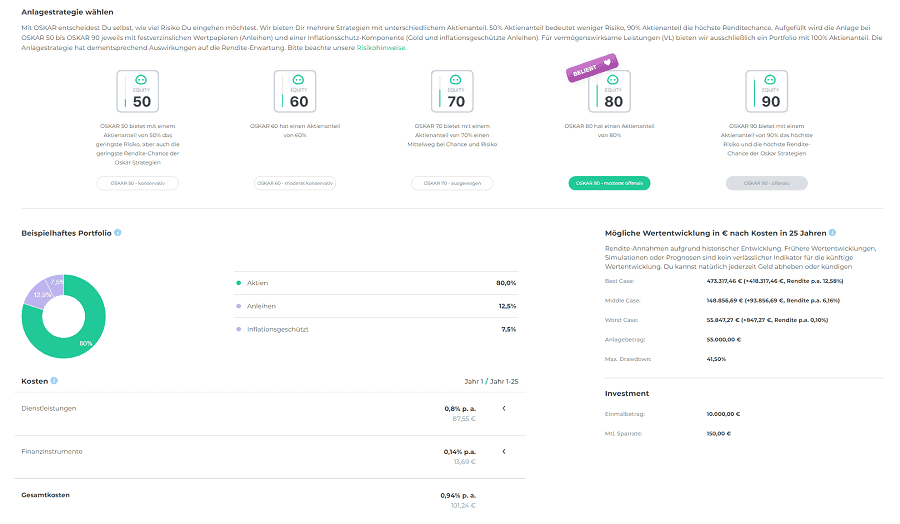
Task: Click the Worst Case result value
Action: click(767, 320)
